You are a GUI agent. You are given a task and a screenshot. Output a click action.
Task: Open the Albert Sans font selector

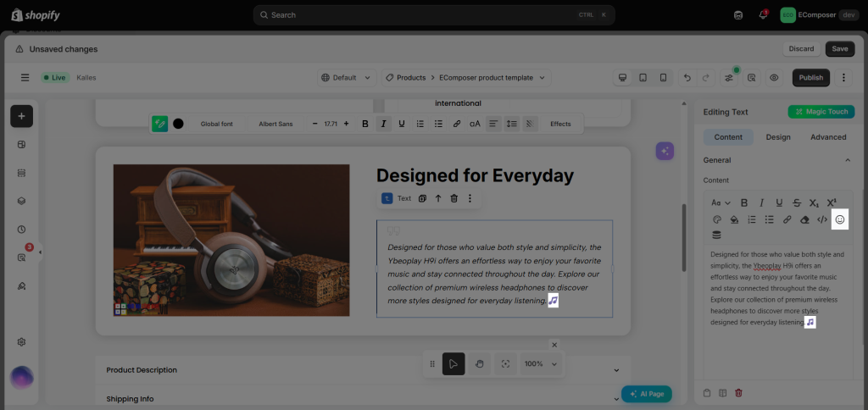[x=275, y=124]
